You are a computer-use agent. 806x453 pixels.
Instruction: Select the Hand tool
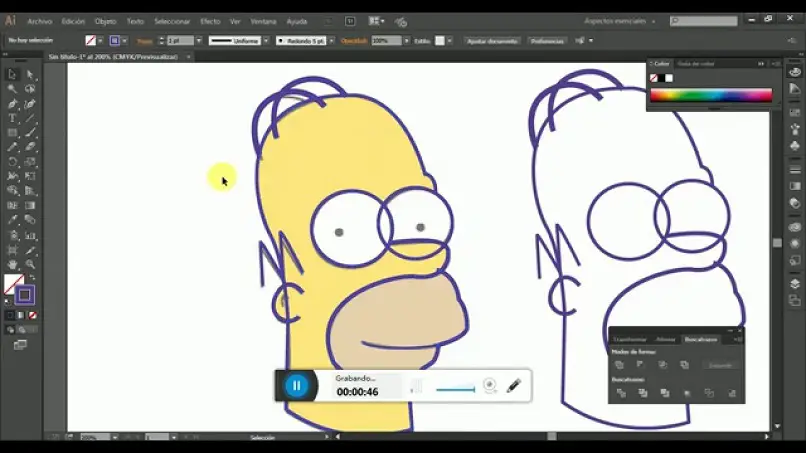pos(12,265)
